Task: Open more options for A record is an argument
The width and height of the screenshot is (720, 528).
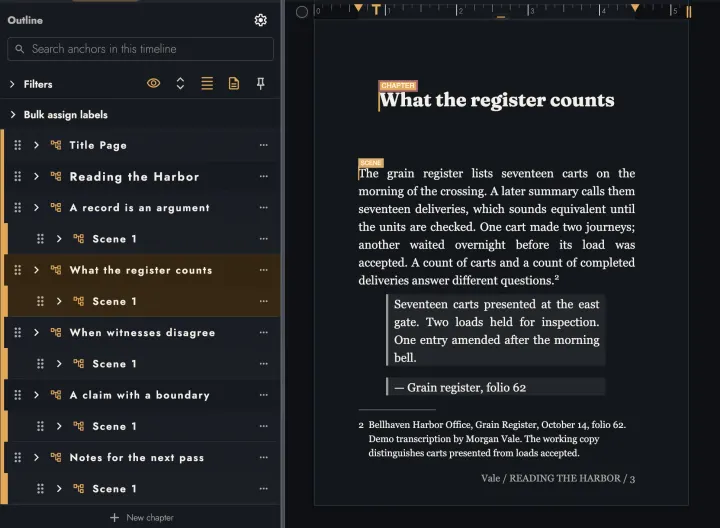Action: (264, 208)
